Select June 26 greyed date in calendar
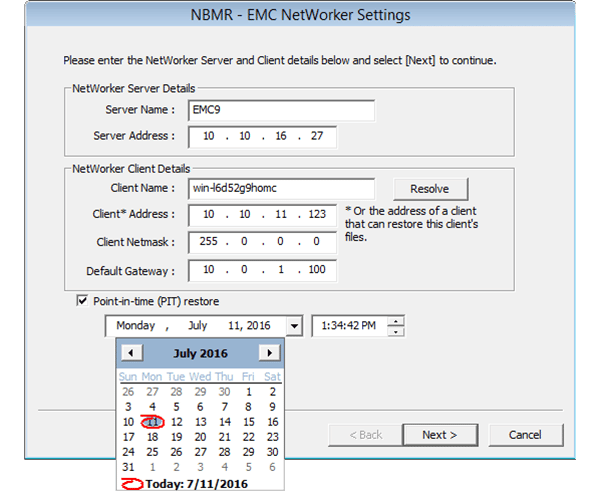 [x=128, y=392]
